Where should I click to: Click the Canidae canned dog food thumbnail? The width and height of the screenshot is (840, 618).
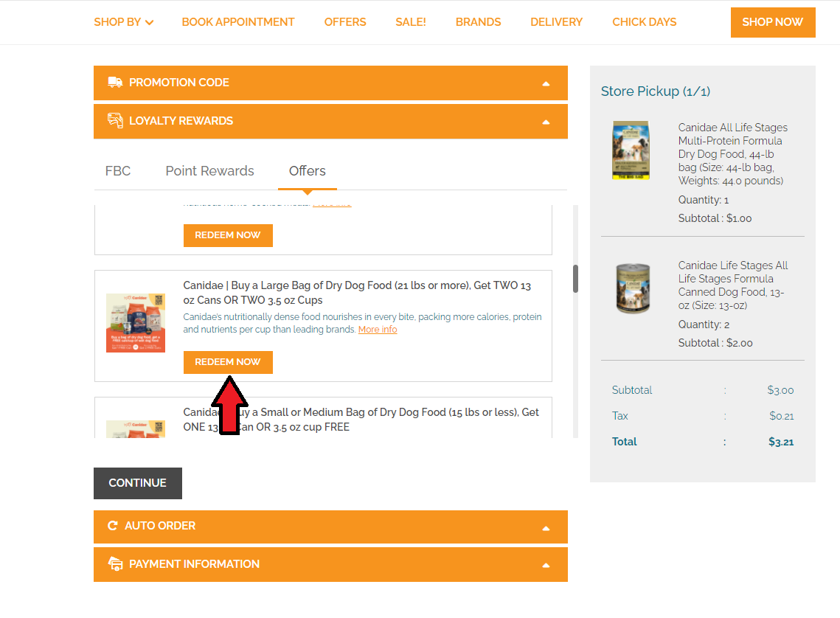coord(631,289)
